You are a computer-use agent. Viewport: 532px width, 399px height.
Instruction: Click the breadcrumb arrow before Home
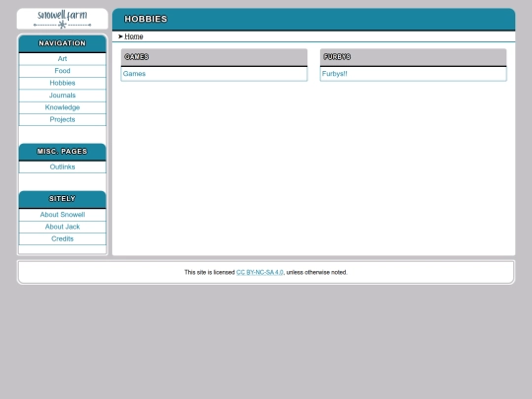120,36
